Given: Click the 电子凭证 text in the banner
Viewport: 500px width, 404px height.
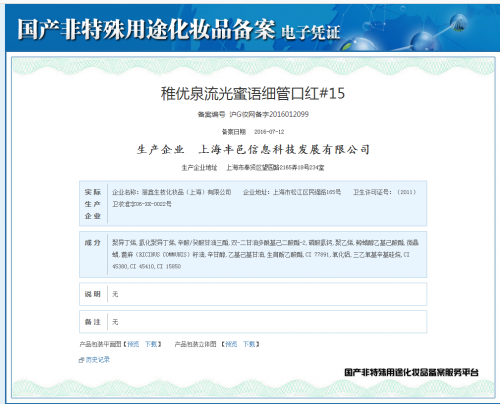Looking at the screenshot, I should click(311, 33).
